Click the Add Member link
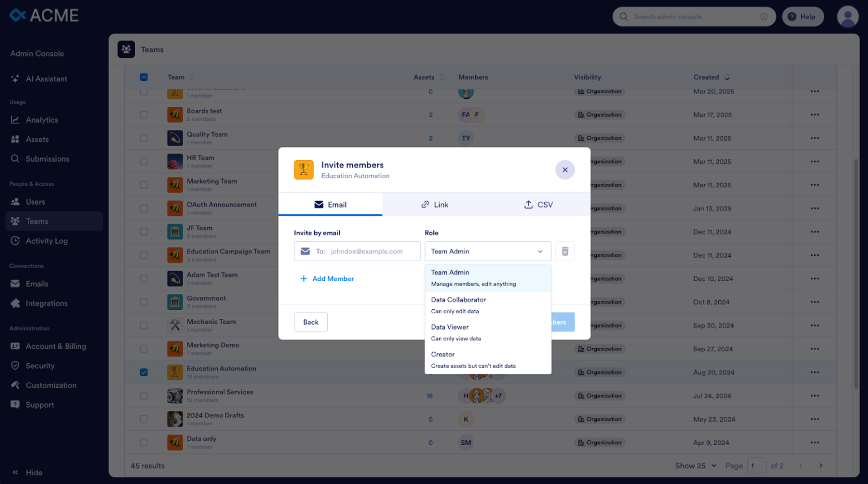The width and height of the screenshot is (868, 484). point(327,279)
